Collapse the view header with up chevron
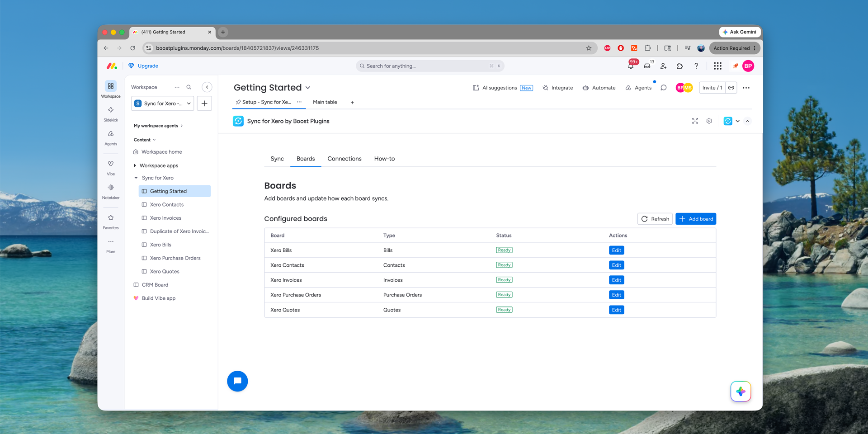868x434 pixels. pos(747,121)
